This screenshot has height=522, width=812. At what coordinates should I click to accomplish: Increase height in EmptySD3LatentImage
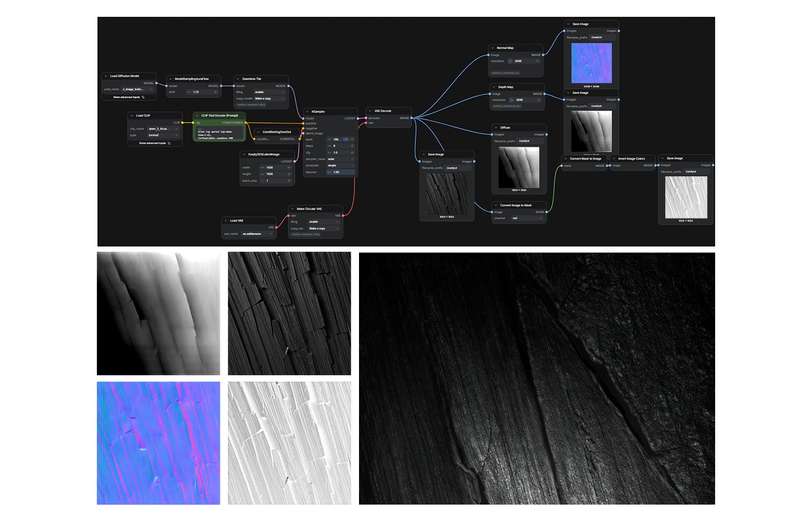pos(289,174)
